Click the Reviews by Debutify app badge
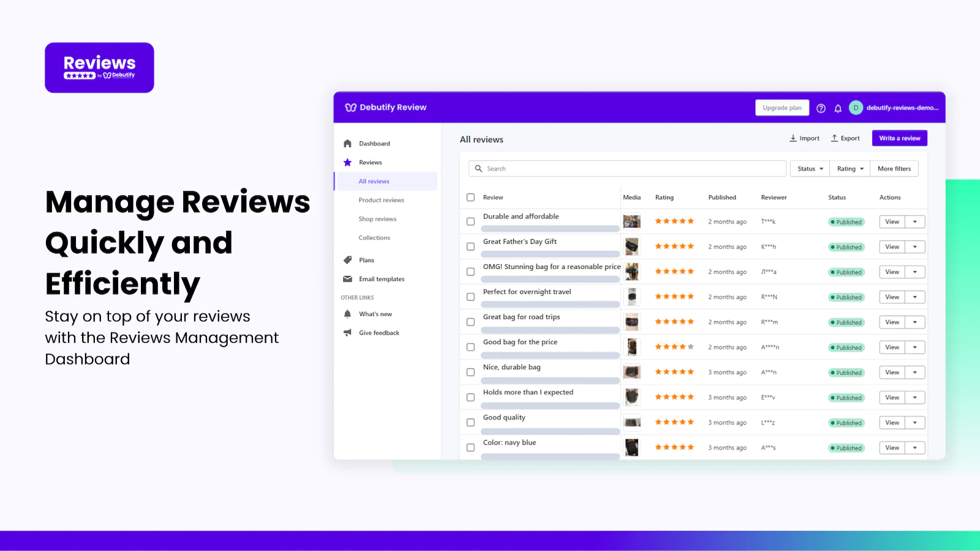The width and height of the screenshot is (980, 551). point(99,68)
